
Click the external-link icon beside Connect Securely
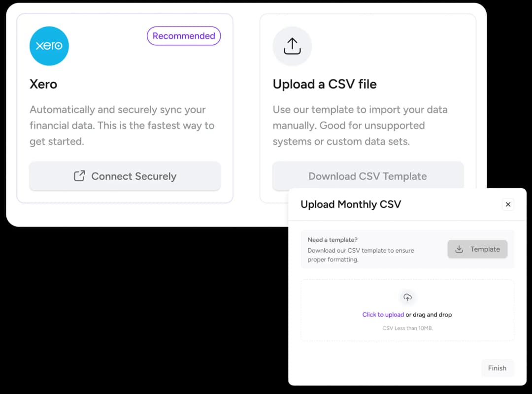[x=79, y=176]
